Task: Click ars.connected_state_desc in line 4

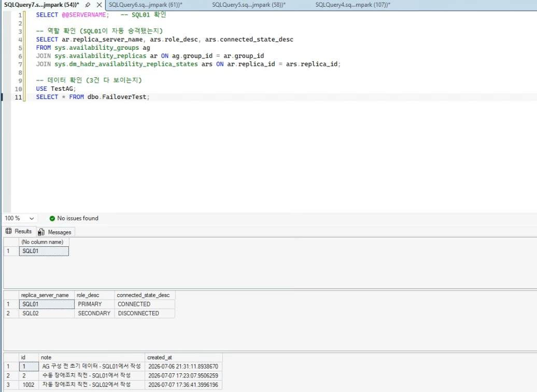Action: 249,39
